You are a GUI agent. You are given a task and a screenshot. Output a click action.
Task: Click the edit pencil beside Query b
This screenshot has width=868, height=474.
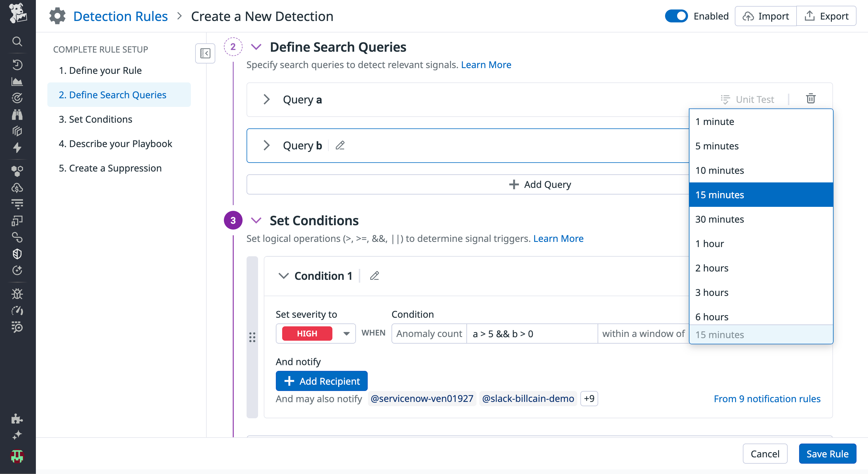tap(340, 145)
